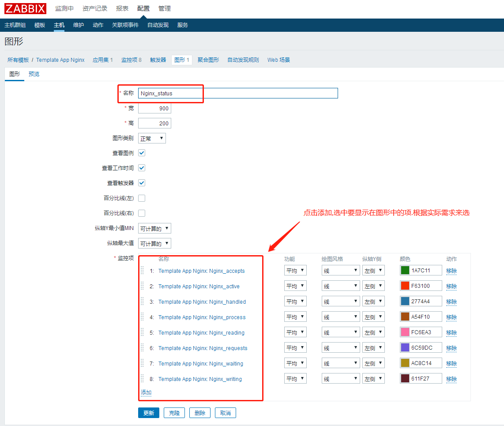The width and height of the screenshot is (504, 426).
Task: Open the 触发器 tab link
Action: [x=158, y=60]
